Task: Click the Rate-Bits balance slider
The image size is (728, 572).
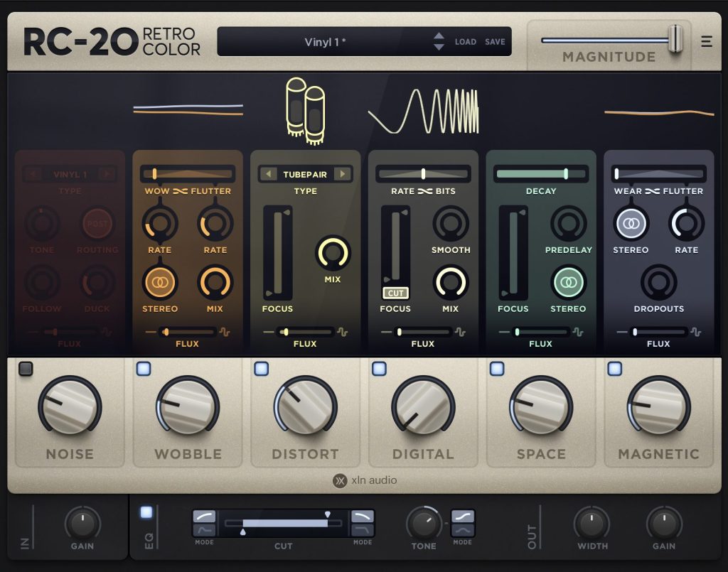Action: click(x=424, y=174)
